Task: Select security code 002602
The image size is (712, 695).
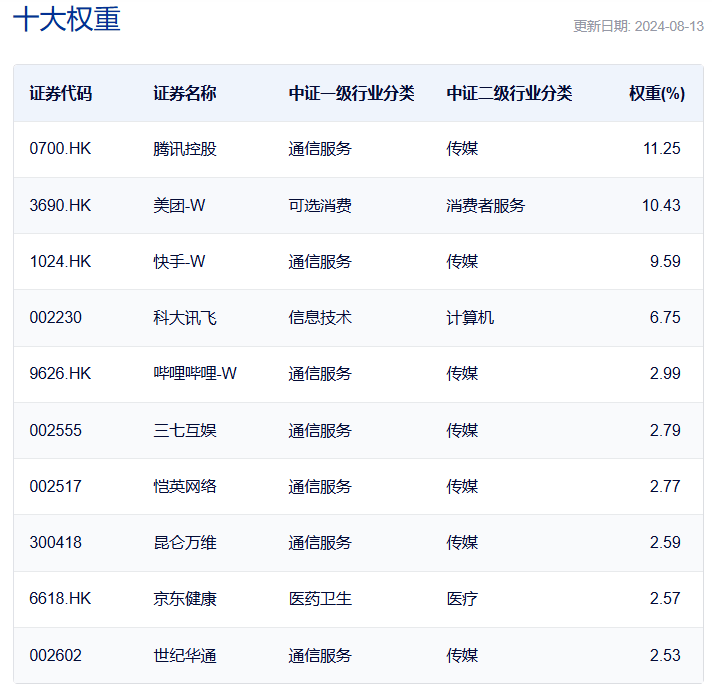Action: 55,656
